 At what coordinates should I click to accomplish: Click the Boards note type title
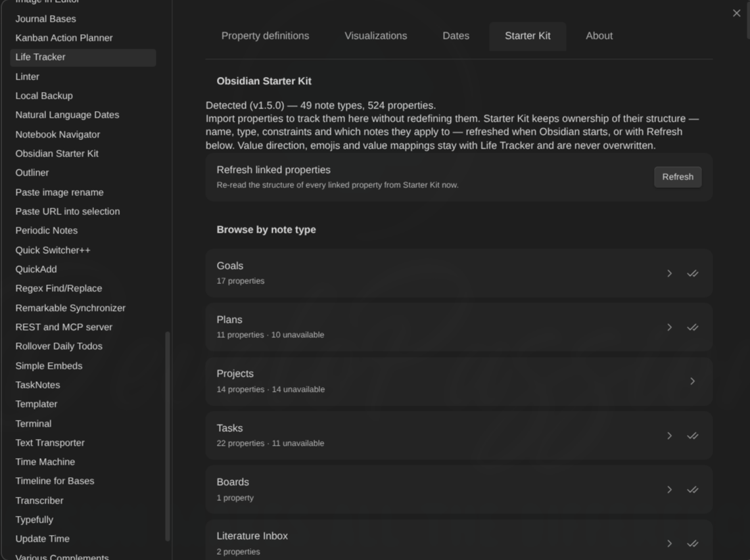click(233, 482)
